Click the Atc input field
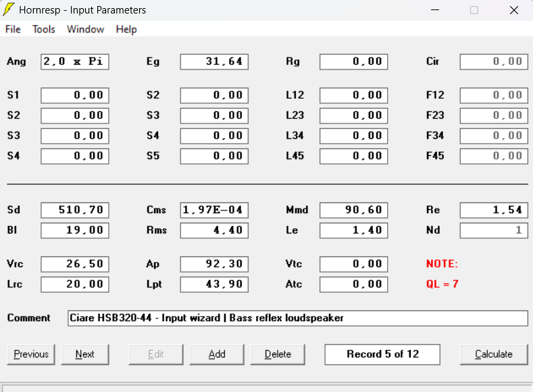 pos(353,285)
